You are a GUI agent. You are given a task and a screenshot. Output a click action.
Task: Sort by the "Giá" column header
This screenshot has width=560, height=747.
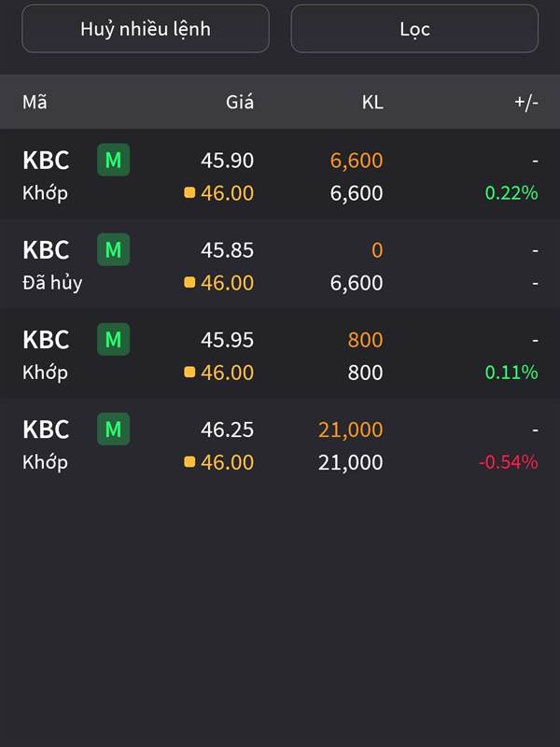click(x=240, y=102)
